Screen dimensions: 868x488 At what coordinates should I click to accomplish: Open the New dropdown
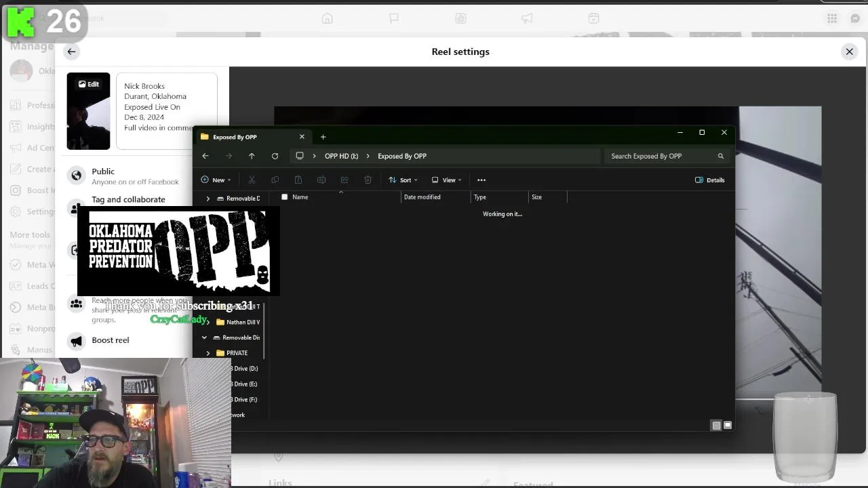tap(216, 180)
